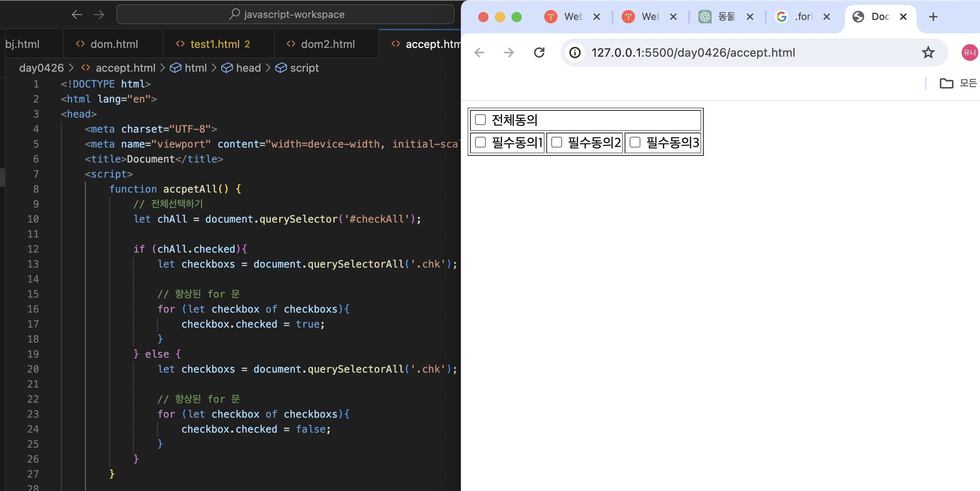Go forward in VS Code navigation history
Viewport: 980px width, 491px height.
pos(99,15)
